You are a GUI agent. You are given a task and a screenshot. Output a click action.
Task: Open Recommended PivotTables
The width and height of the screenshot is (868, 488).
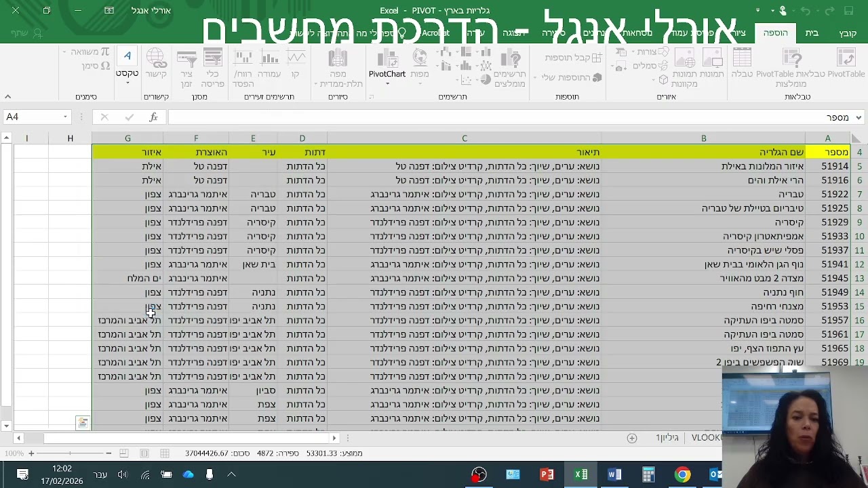[x=791, y=68]
